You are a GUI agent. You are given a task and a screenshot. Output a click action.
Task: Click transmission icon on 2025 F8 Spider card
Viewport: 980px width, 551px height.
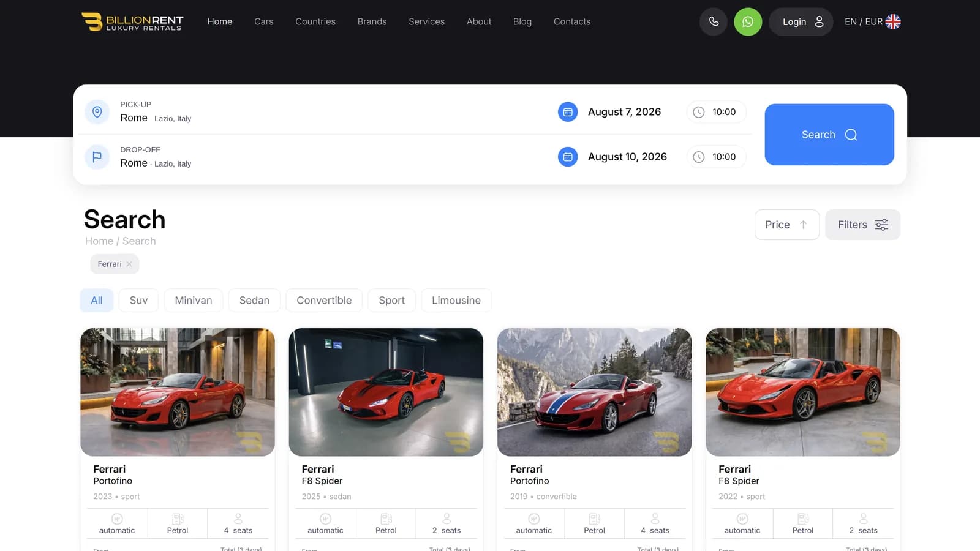pyautogui.click(x=325, y=519)
